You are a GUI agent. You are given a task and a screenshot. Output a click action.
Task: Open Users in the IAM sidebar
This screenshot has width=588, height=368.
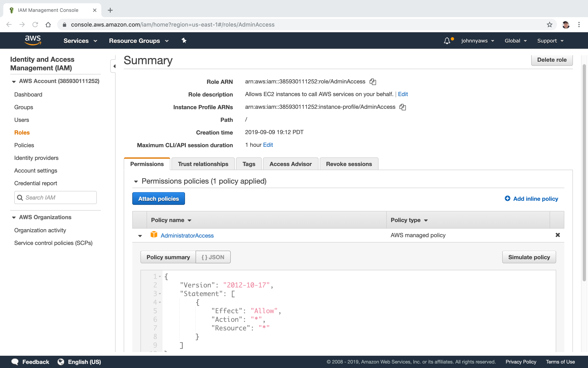[22, 120]
